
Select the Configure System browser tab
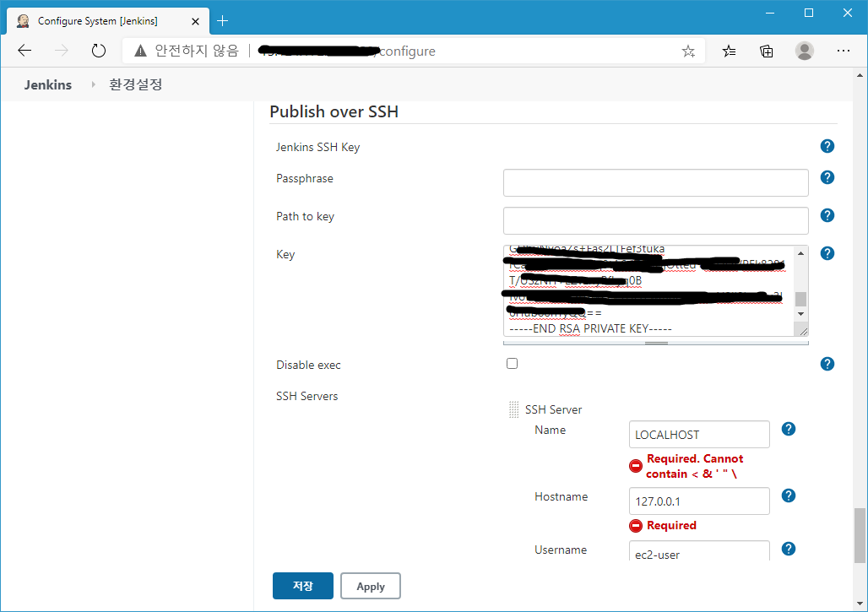point(108,21)
